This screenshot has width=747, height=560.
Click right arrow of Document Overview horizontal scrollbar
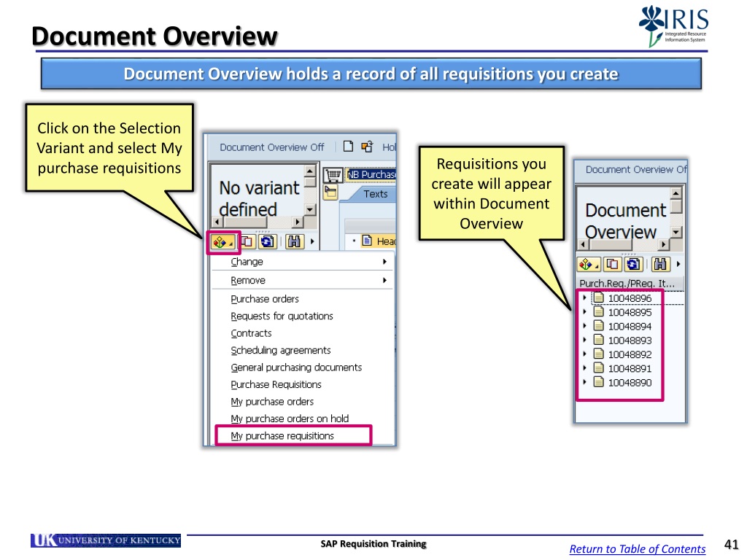pos(663,245)
